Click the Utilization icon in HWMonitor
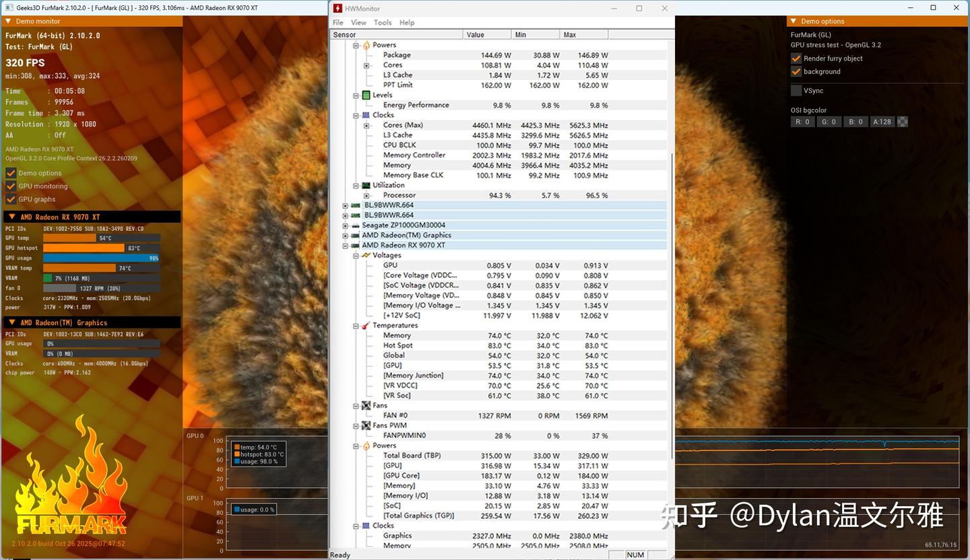This screenshot has height=560, width=970. pyautogui.click(x=366, y=185)
